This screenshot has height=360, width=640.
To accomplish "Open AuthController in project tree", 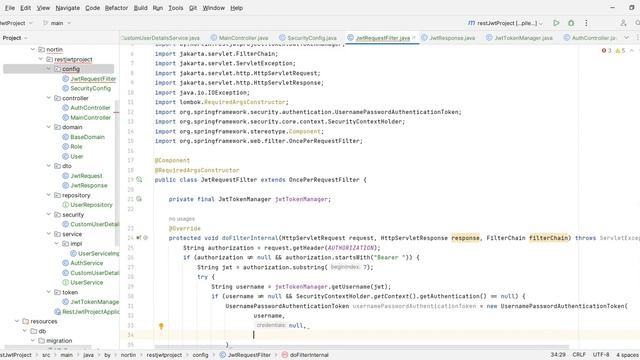I will click(x=90, y=108).
